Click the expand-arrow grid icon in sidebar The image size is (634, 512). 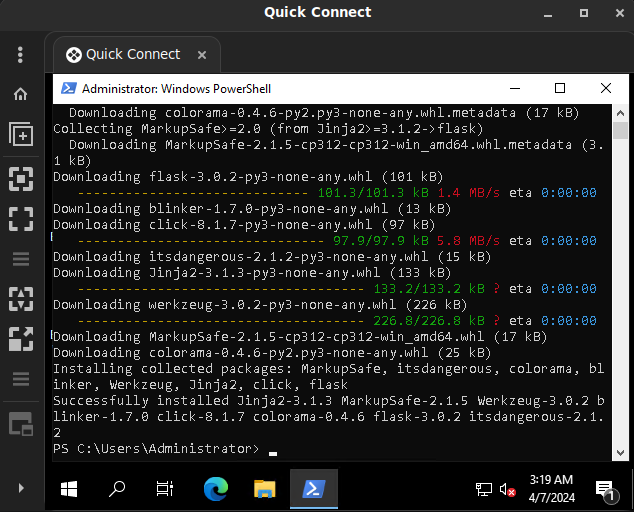coord(21,339)
